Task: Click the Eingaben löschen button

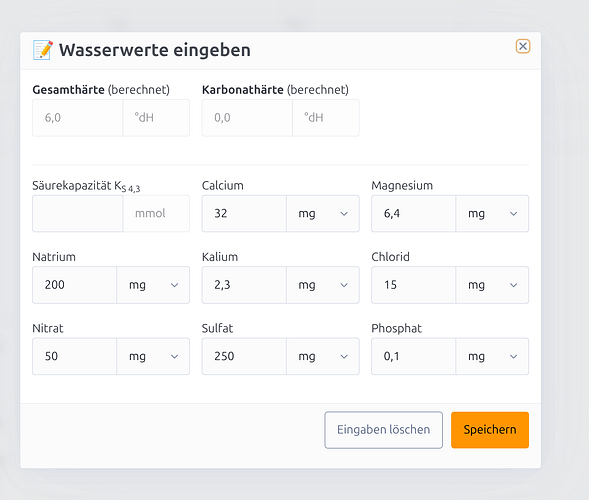Action: click(384, 430)
